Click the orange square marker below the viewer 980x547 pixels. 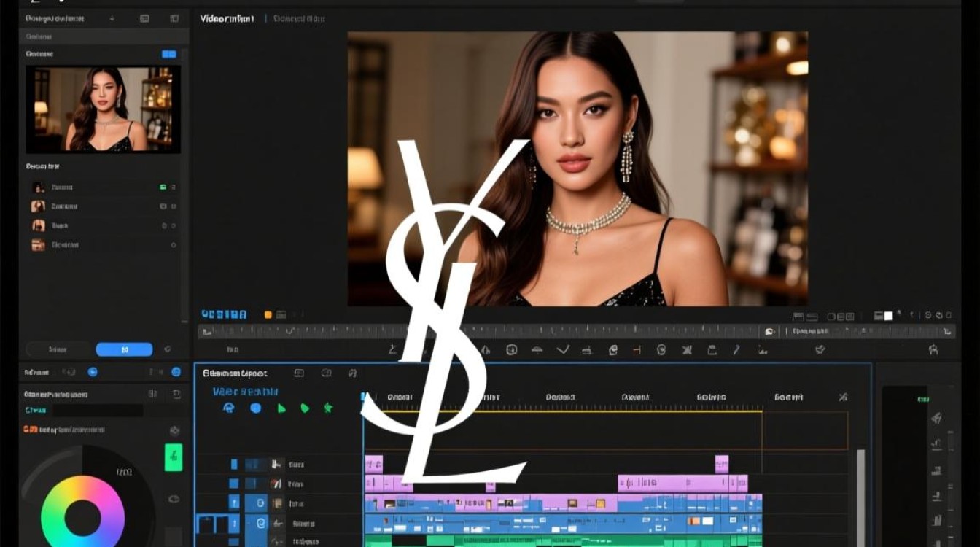tap(268, 315)
